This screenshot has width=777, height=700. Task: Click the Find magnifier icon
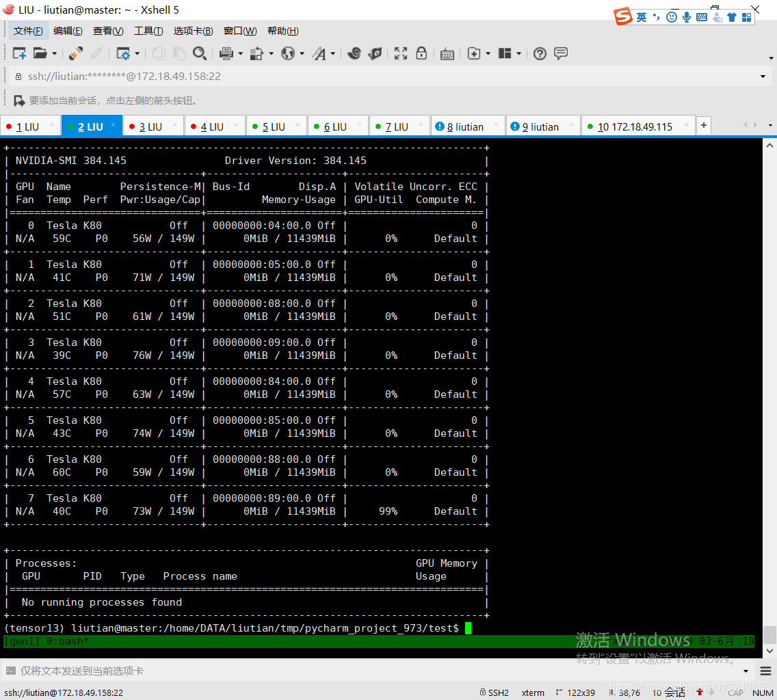[x=200, y=53]
